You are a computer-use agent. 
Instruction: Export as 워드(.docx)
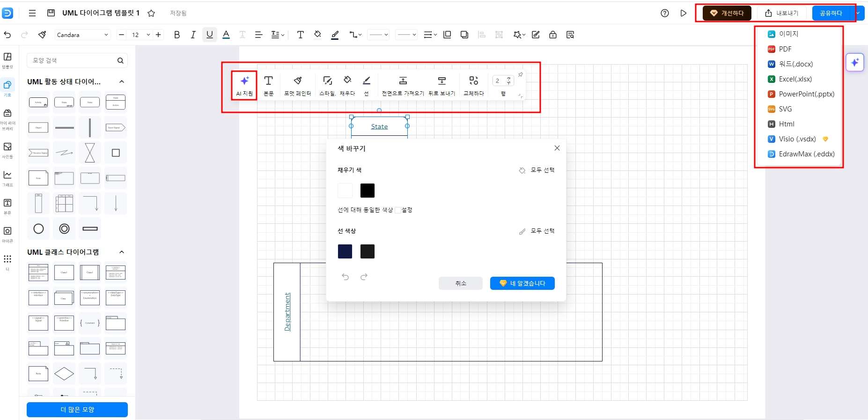790,64
